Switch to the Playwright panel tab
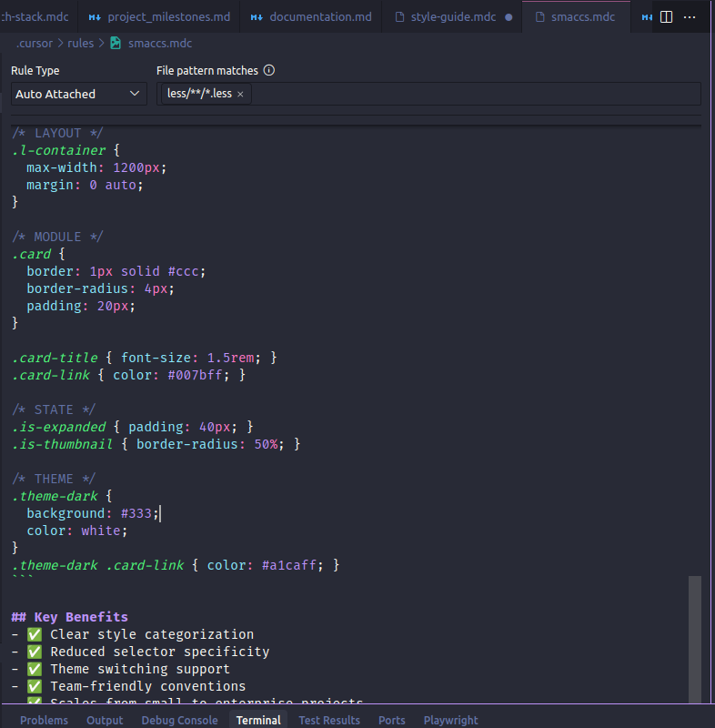715x728 pixels. (x=450, y=719)
